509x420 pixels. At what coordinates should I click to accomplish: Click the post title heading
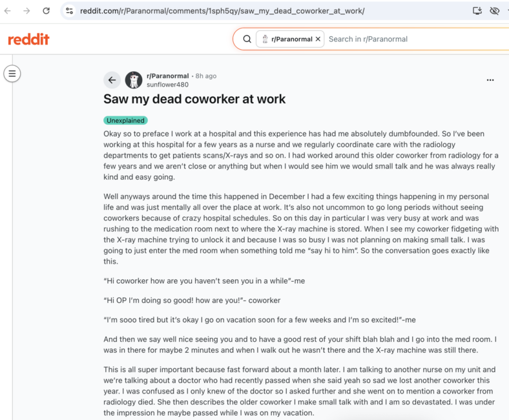[x=194, y=99]
